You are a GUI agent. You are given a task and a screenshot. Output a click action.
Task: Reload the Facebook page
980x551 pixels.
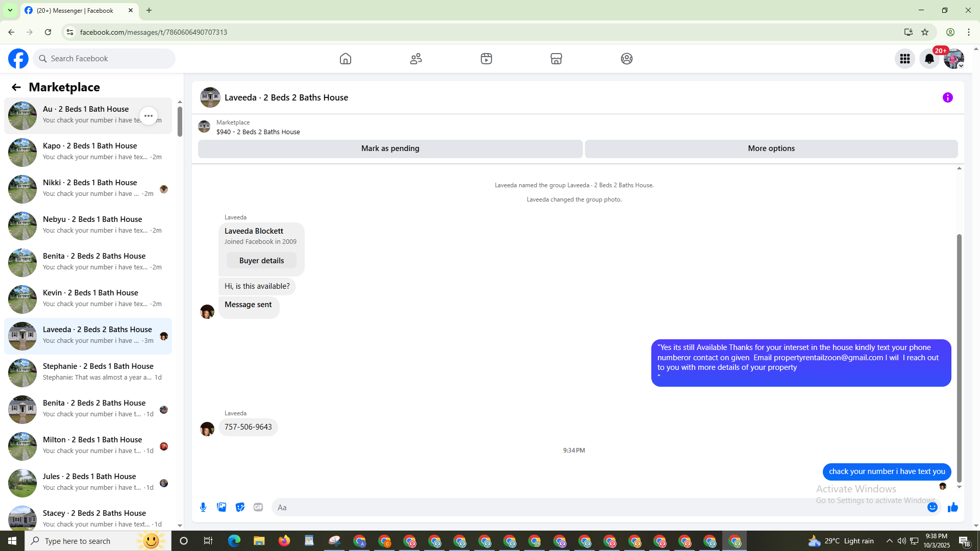coord(48,32)
